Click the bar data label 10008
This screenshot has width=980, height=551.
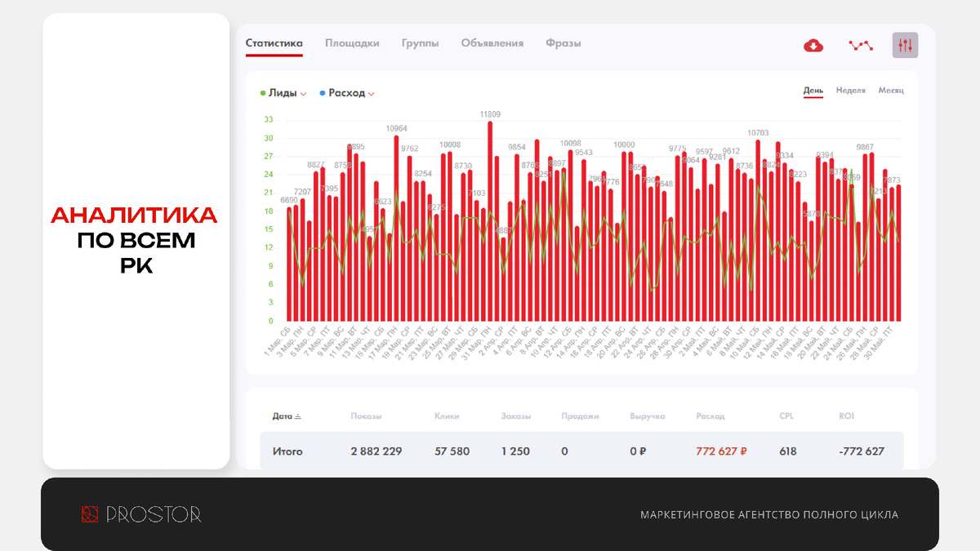(450, 144)
